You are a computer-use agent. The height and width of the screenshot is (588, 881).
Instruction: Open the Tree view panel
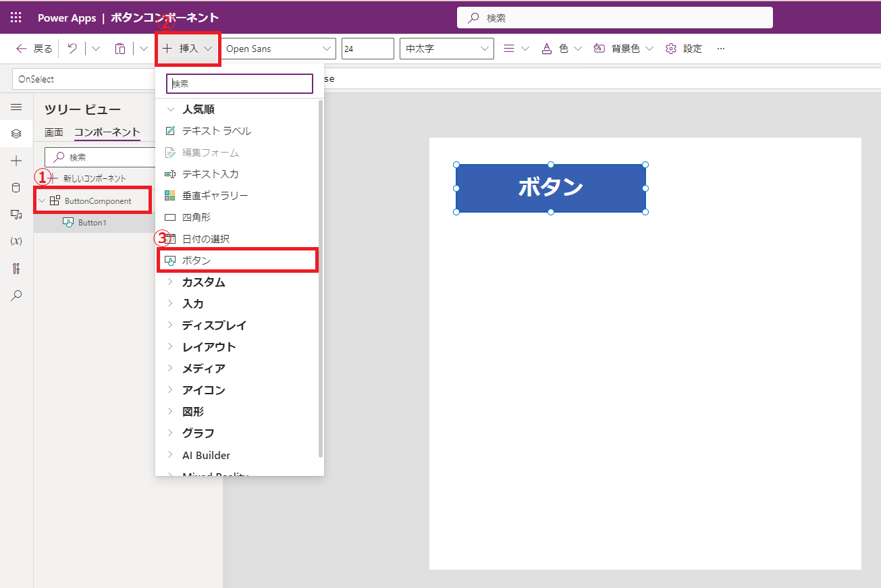(16, 133)
